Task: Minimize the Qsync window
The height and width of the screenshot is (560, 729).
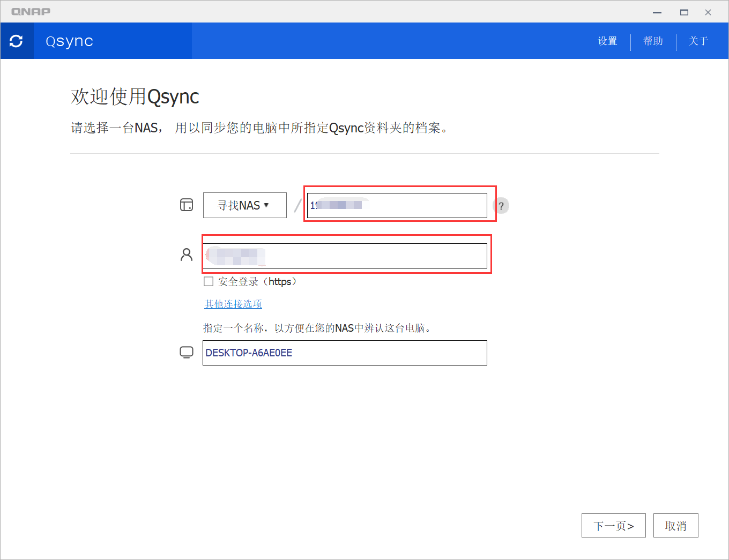Action: [x=657, y=12]
